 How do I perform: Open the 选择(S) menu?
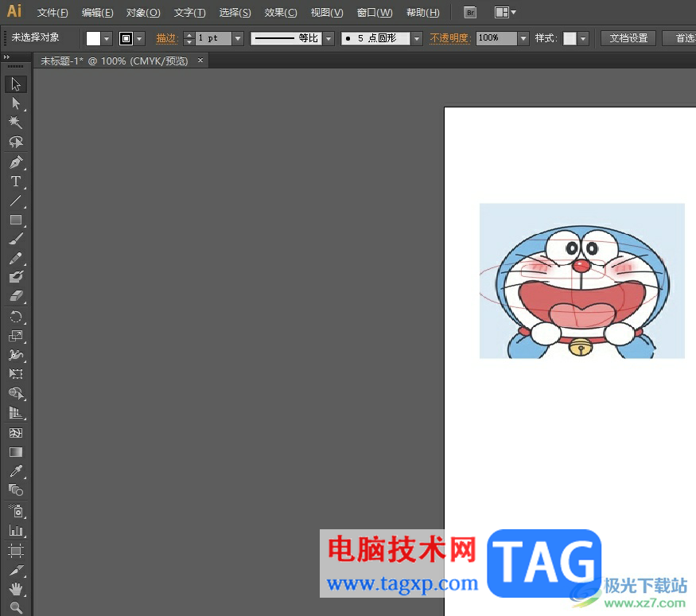click(x=235, y=13)
